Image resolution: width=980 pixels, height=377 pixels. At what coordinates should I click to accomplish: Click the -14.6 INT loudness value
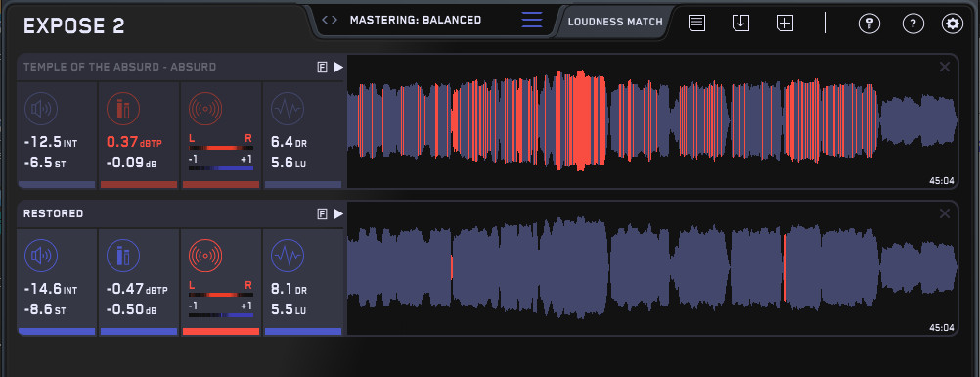(51, 290)
